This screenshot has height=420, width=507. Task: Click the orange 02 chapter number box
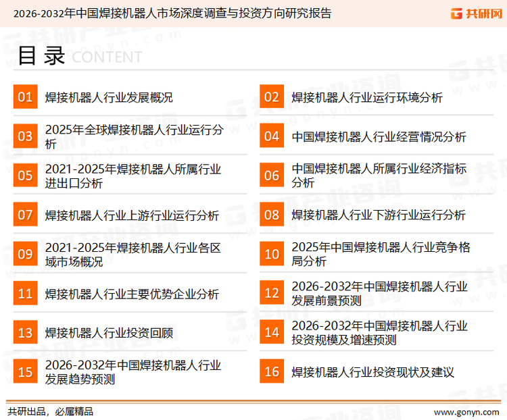click(x=272, y=97)
